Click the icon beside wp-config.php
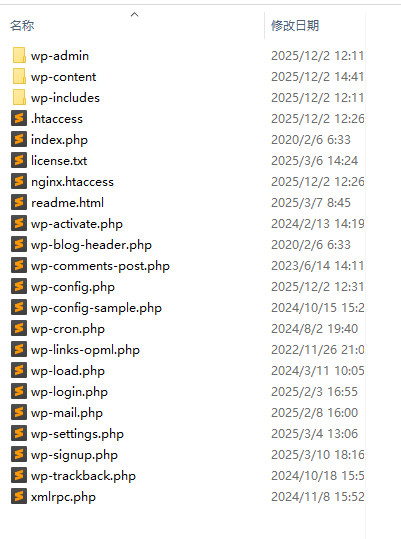401x539 pixels. coord(19,286)
